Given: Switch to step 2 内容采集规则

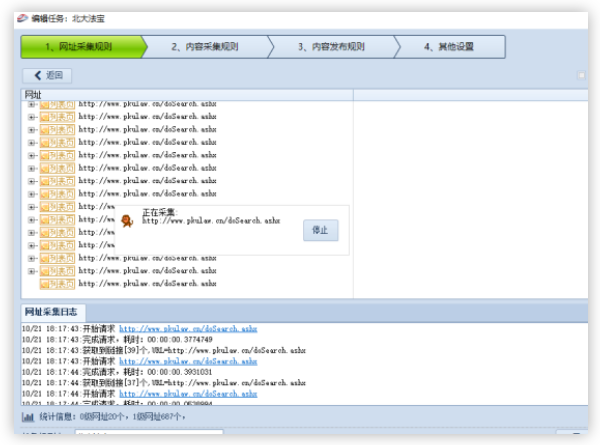Looking at the screenshot, I should pos(205,47).
